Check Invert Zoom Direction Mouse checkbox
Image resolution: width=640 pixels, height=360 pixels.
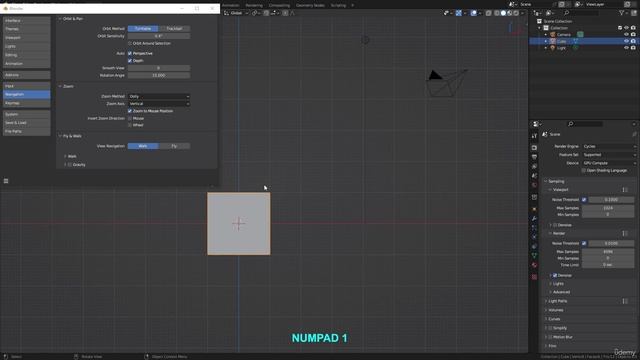pos(130,118)
